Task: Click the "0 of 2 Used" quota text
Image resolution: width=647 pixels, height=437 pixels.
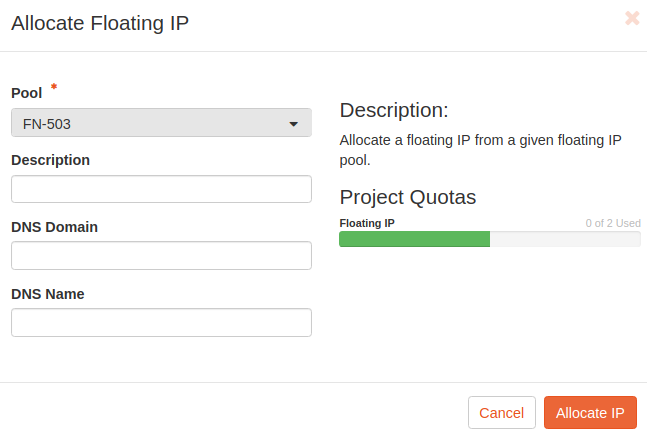Action: (x=613, y=223)
